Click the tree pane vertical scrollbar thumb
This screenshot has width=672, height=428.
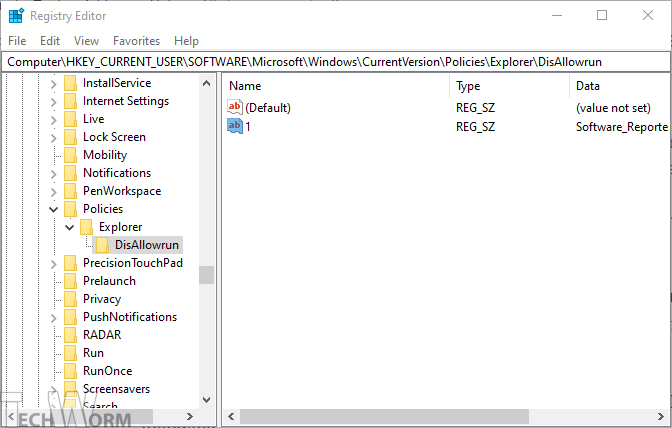(207, 275)
